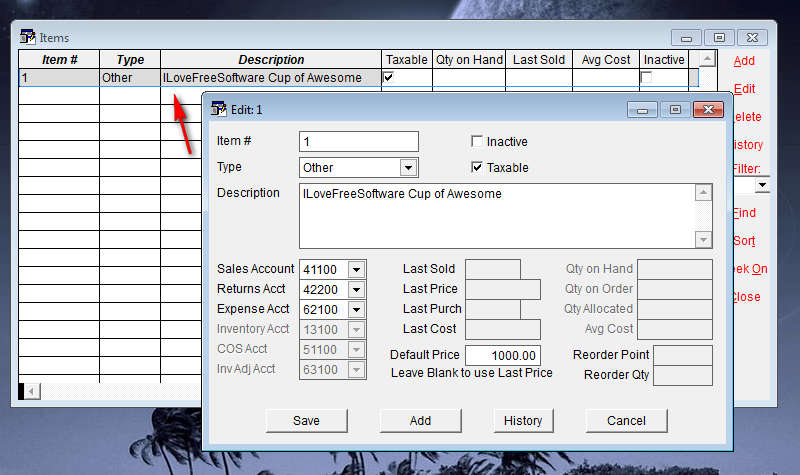Viewport: 800px width, 475px height.
Task: Open the Inventory Acct 13100 dropdown
Action: click(x=357, y=330)
